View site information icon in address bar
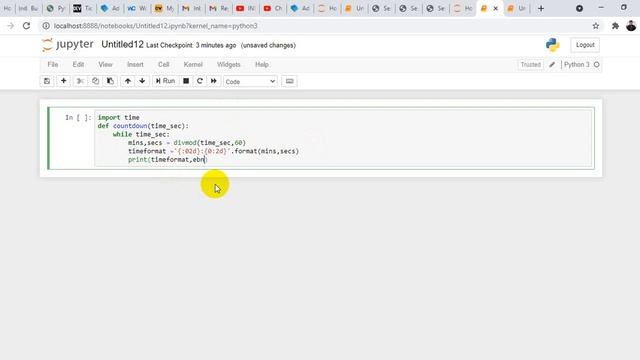This screenshot has height=360, width=640. [46, 26]
